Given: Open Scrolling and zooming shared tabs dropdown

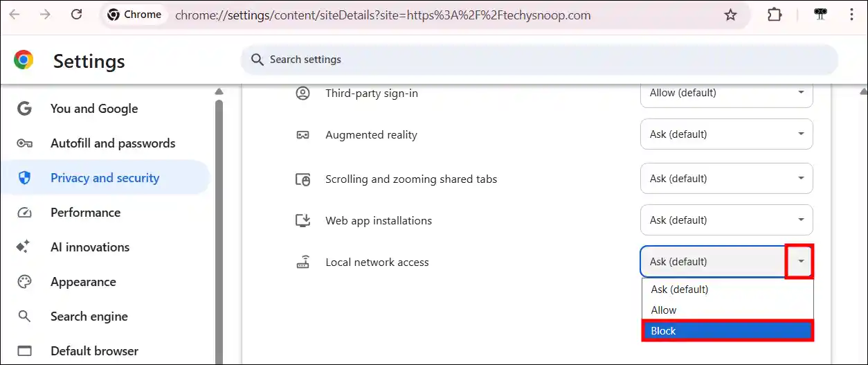Looking at the screenshot, I should (x=727, y=178).
